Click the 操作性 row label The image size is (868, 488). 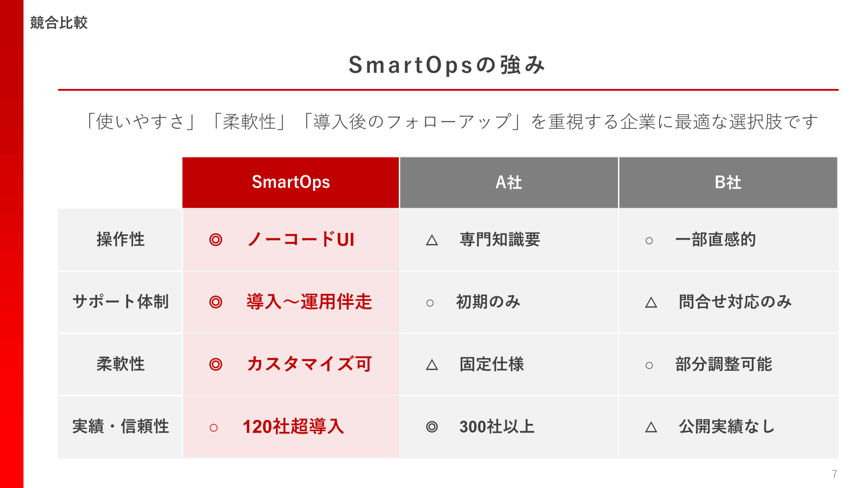click(x=120, y=239)
